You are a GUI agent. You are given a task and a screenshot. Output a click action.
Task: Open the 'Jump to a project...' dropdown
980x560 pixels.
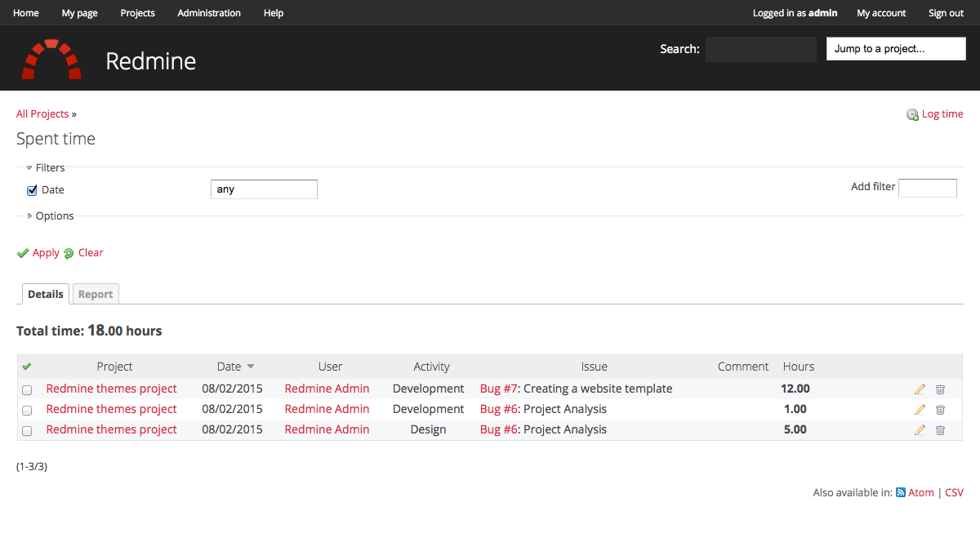tap(896, 49)
